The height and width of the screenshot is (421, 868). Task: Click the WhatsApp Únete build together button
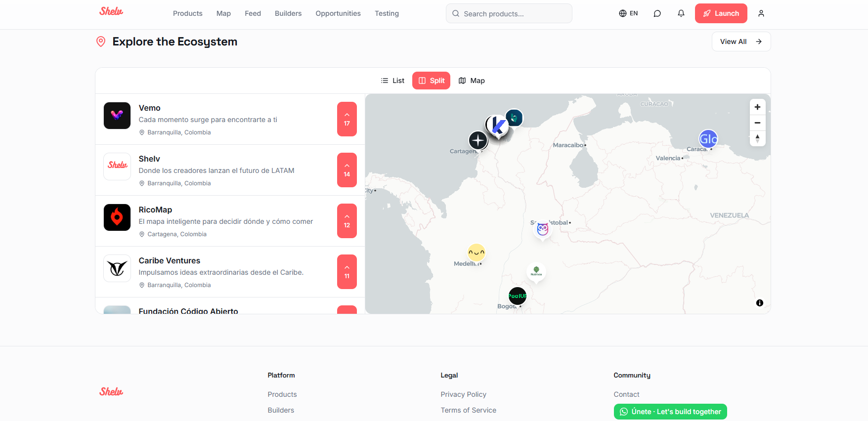pos(670,412)
